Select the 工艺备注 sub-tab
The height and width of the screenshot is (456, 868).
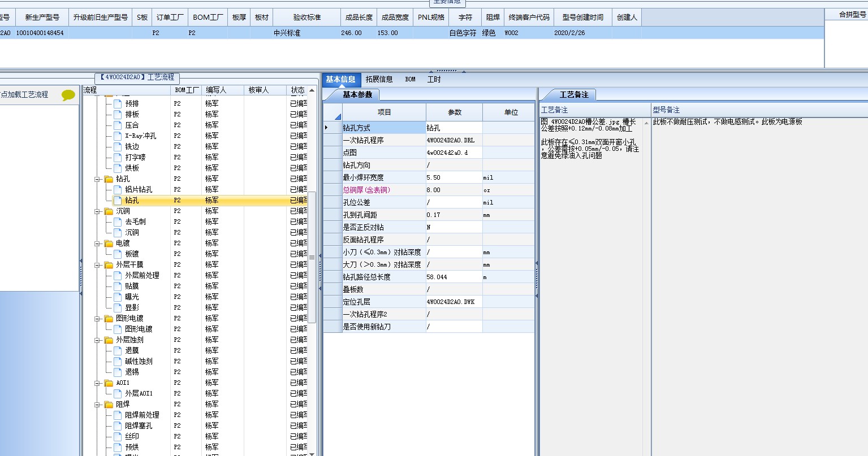573,95
